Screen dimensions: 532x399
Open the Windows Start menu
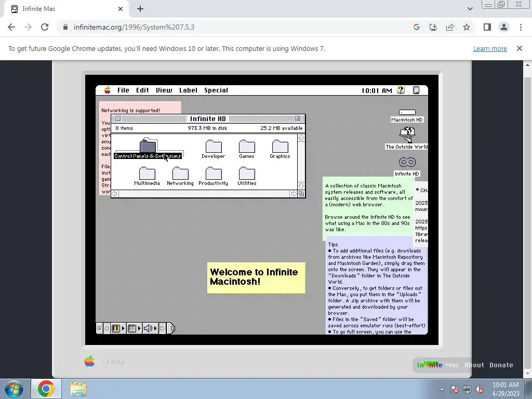coord(14,389)
